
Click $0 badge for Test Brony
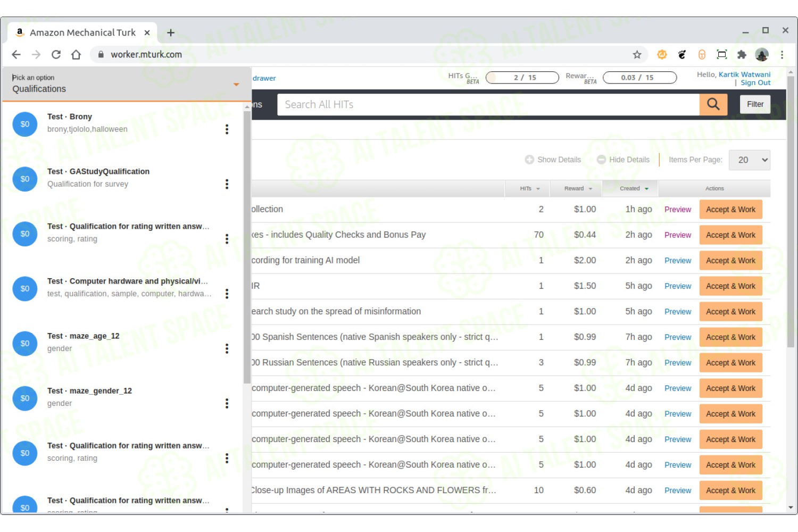25,124
